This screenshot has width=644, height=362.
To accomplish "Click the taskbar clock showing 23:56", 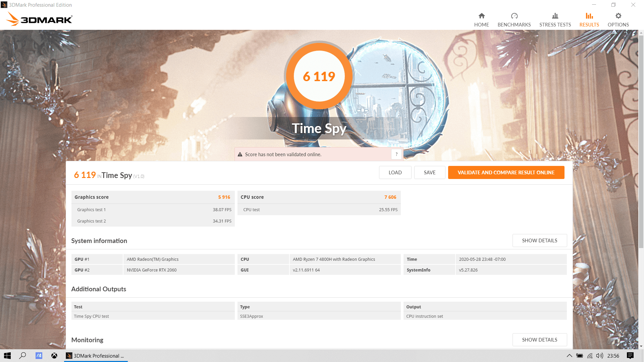I will 613,356.
